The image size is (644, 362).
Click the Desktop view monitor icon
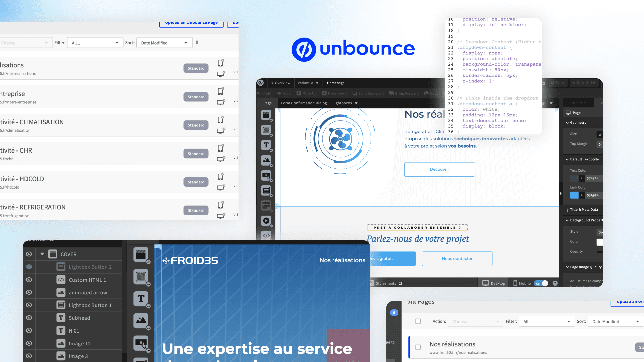(485, 283)
